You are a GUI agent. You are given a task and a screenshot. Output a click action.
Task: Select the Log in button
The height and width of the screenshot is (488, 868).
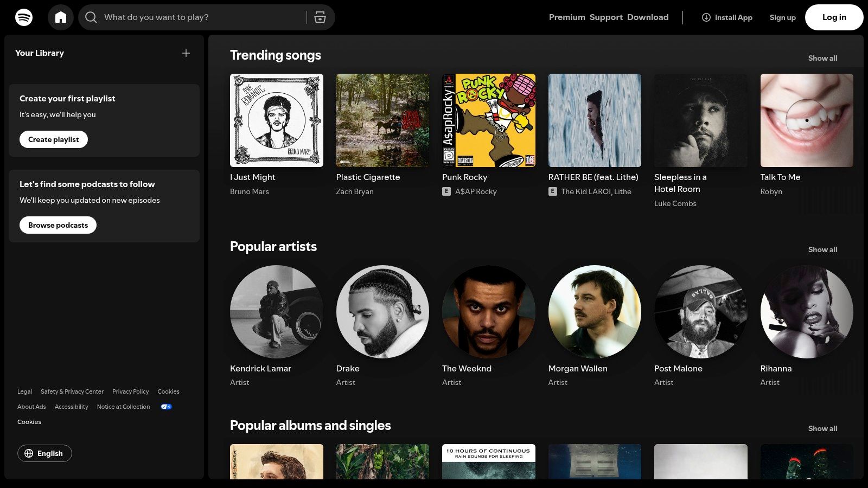click(x=834, y=17)
